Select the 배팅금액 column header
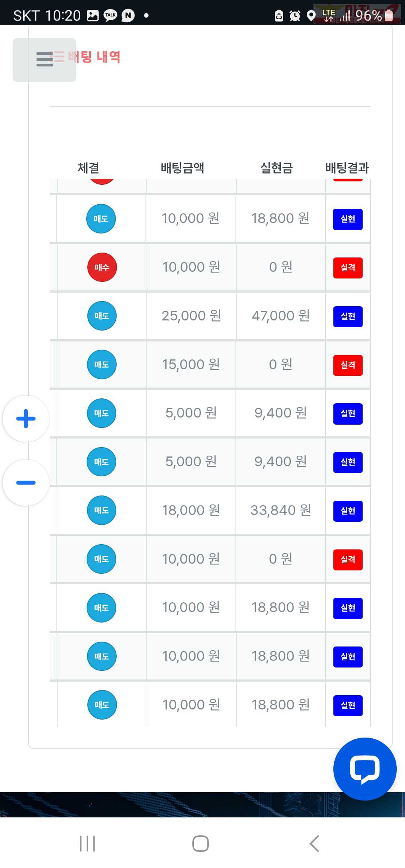 (x=182, y=168)
